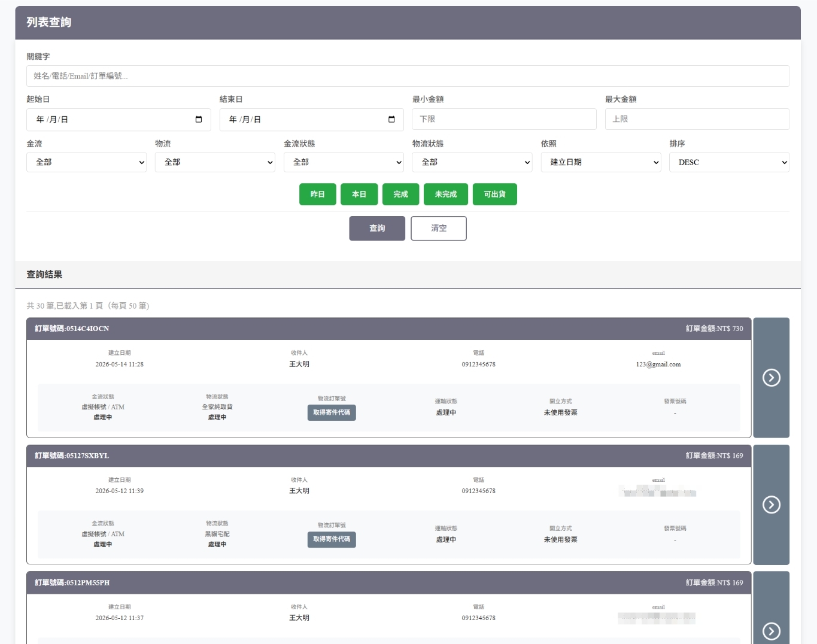Click the 列表查詢 panel title

pyautogui.click(x=48, y=22)
